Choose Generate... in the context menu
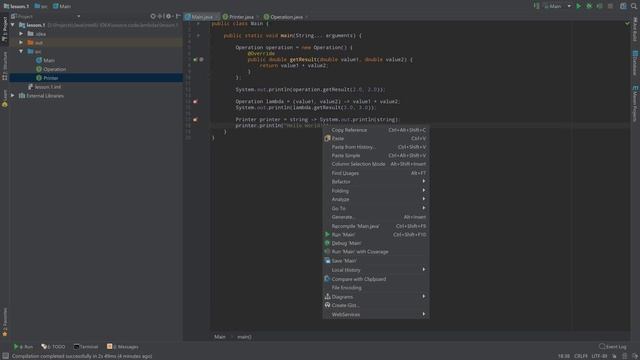The height and width of the screenshot is (360, 640). (376, 217)
